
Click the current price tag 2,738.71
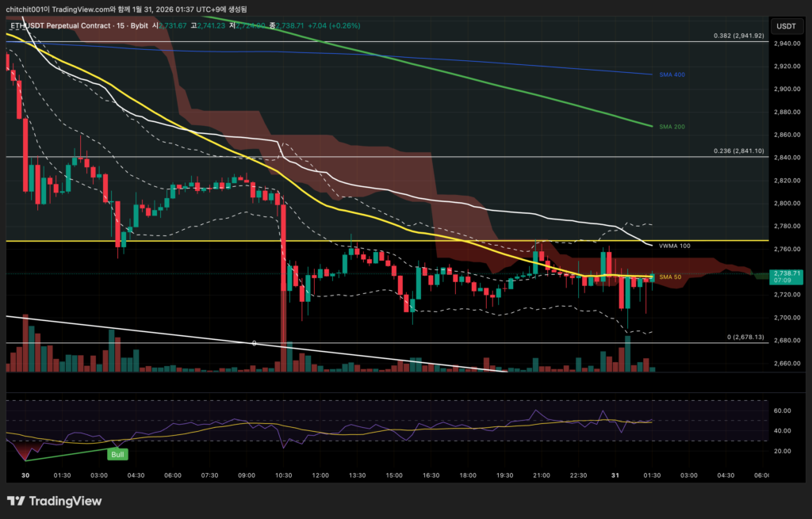785,273
